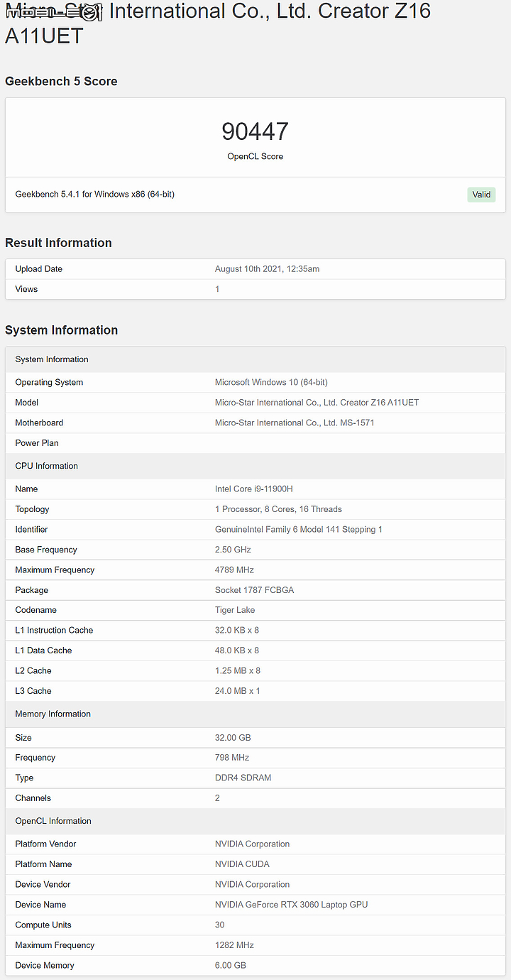Select 1 Processor, 8 Cores, 16 Threads
511x980 pixels.
278,509
